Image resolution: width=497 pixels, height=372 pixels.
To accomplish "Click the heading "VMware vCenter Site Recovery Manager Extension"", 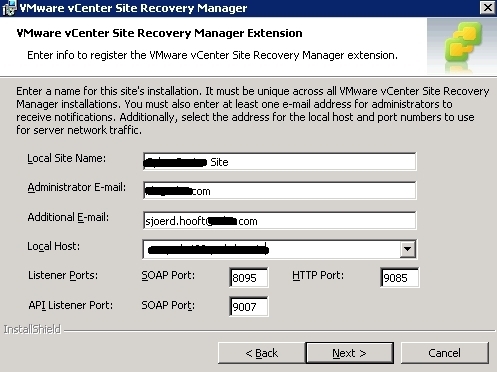I will click(x=159, y=33).
